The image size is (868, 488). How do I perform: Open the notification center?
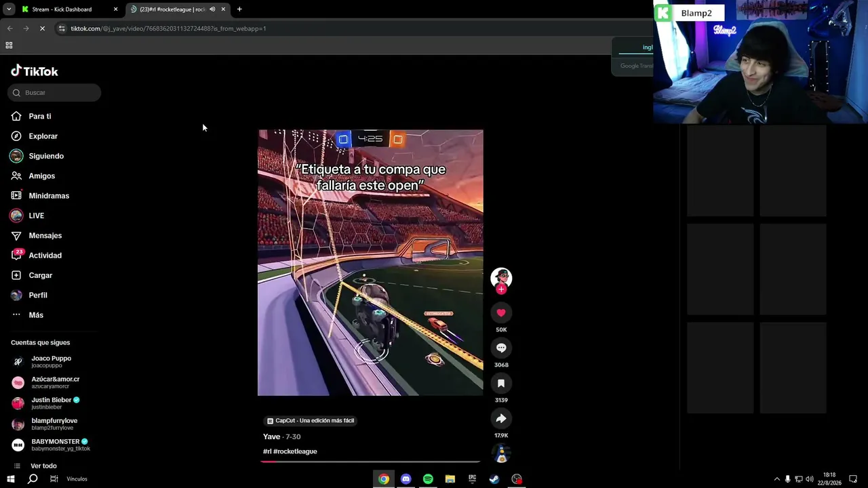[853, 479]
